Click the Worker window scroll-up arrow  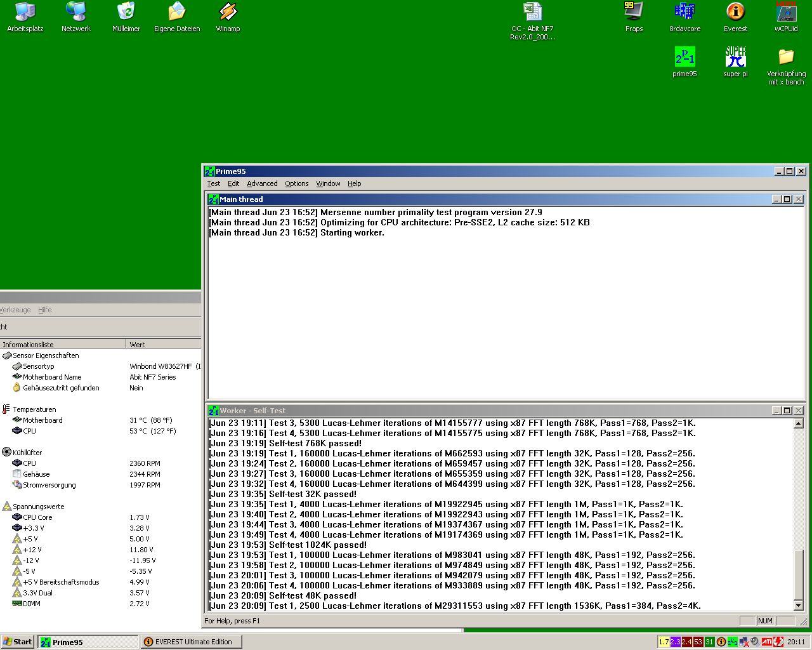click(x=799, y=423)
